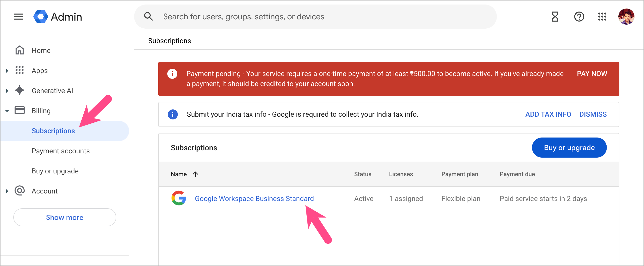
Task: Click the search magnifier icon
Action: click(148, 17)
